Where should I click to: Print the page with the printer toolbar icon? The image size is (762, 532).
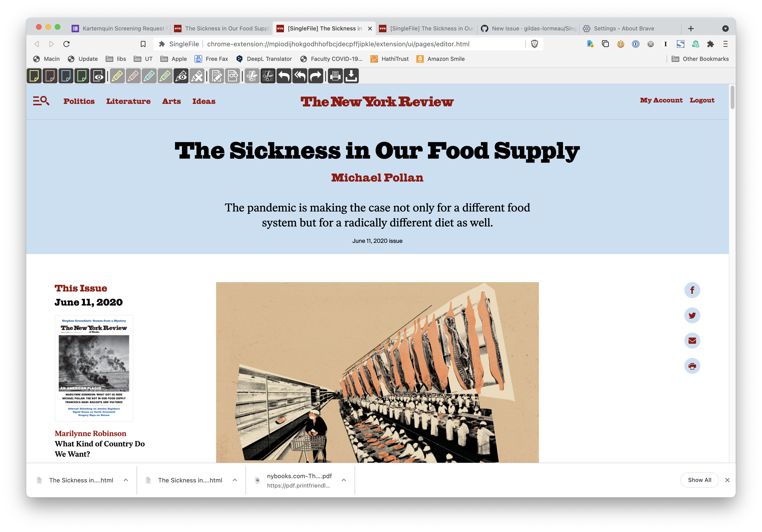(335, 76)
